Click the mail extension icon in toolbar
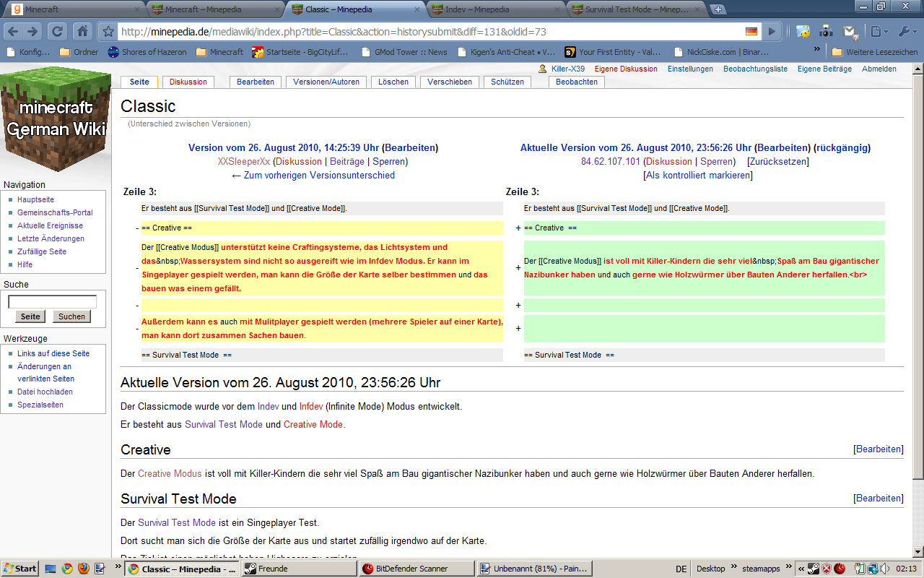The width and height of the screenshot is (924, 578). [850, 32]
